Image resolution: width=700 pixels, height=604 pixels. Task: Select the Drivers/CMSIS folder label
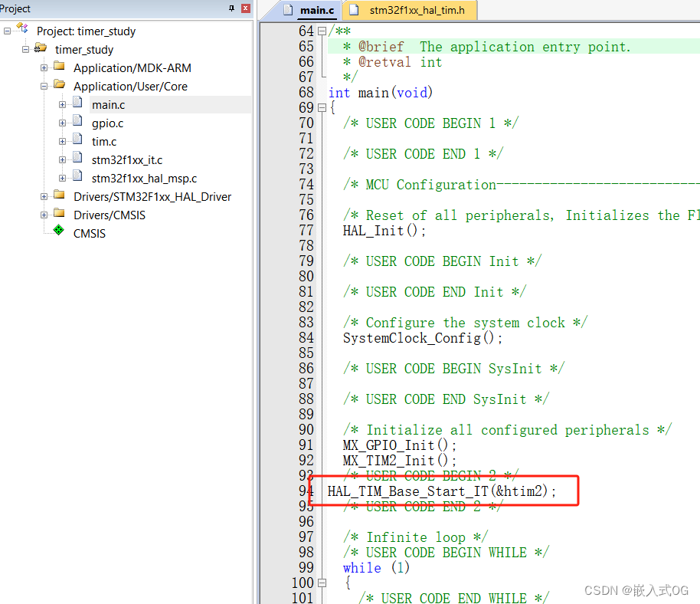pos(110,215)
